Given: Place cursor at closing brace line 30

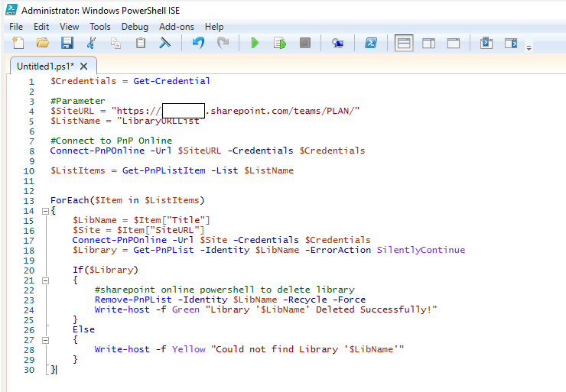Looking at the screenshot, I should pos(53,369).
